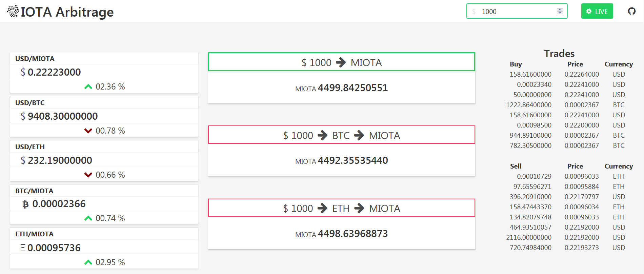Click the buy amount 782.30500000
This screenshot has width=644, height=274.
530,145
